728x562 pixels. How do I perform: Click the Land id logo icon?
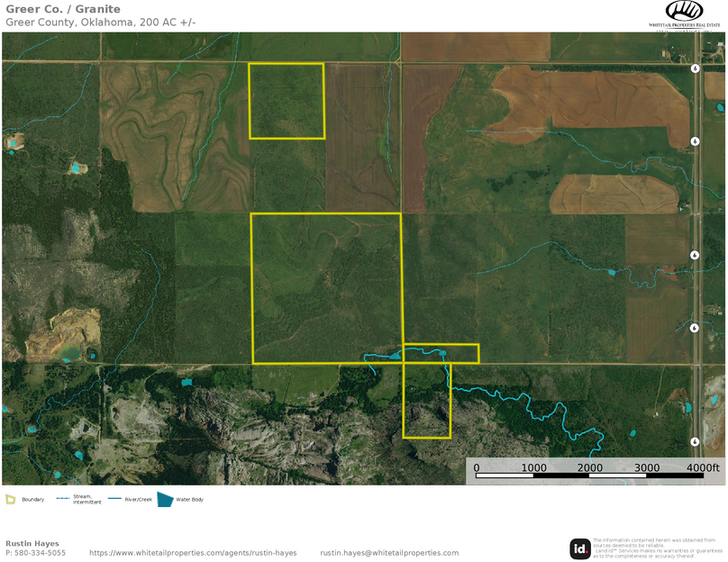coord(579,548)
